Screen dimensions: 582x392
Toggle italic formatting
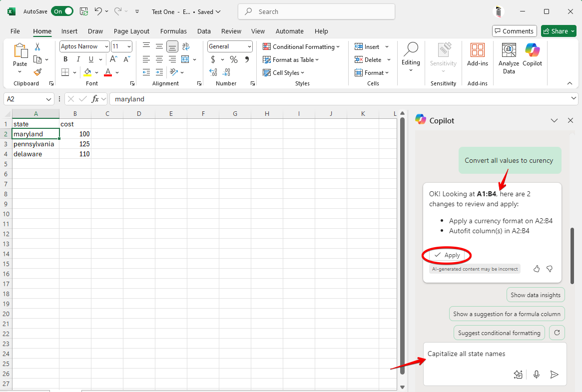pyautogui.click(x=78, y=59)
